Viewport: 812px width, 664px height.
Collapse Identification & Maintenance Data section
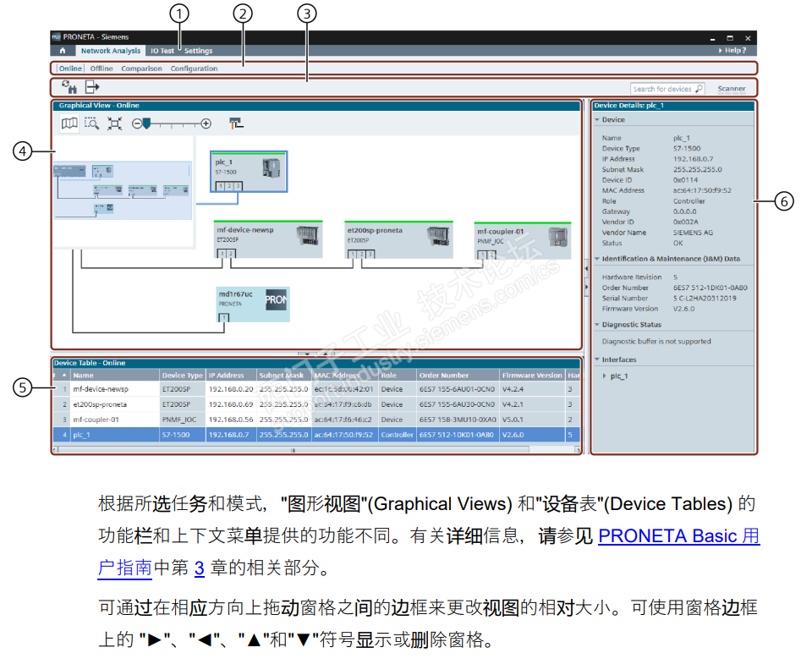[x=597, y=259]
